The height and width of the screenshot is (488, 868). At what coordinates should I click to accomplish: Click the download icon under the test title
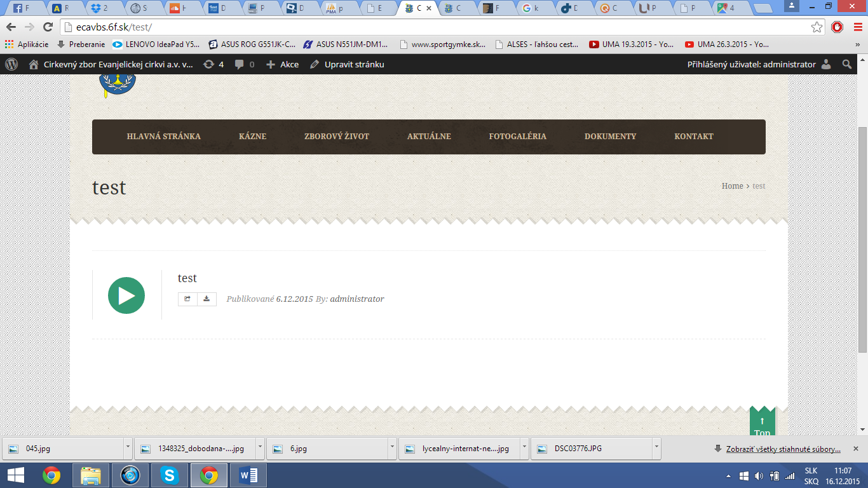(207, 299)
